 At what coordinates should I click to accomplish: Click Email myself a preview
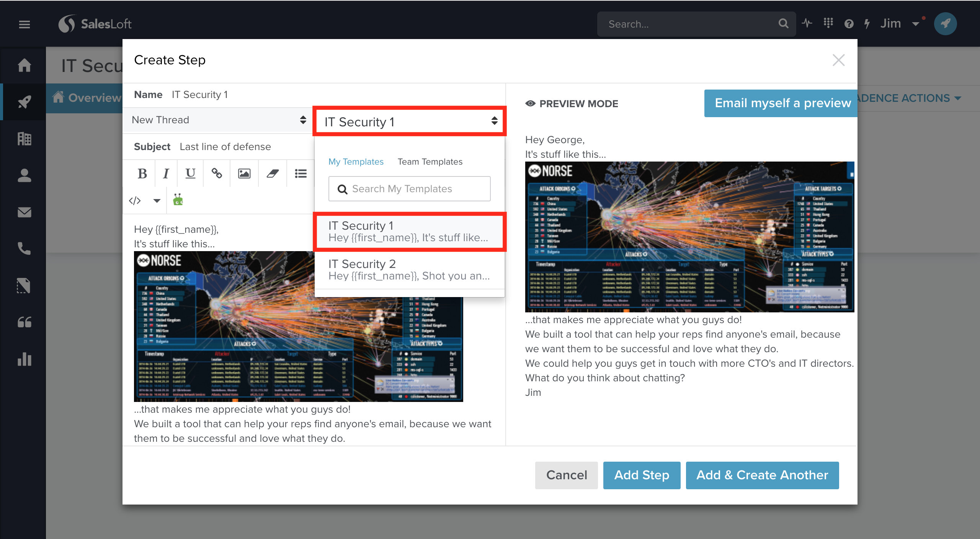tap(782, 103)
